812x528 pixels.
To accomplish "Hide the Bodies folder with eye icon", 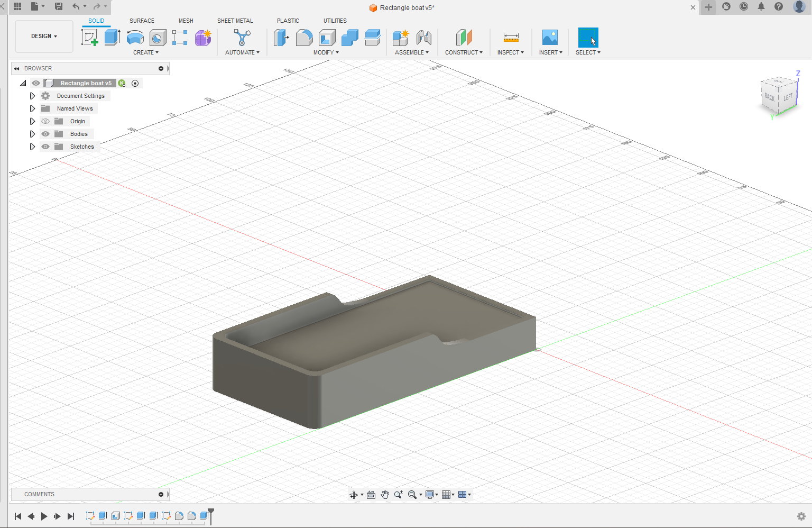I will point(45,134).
